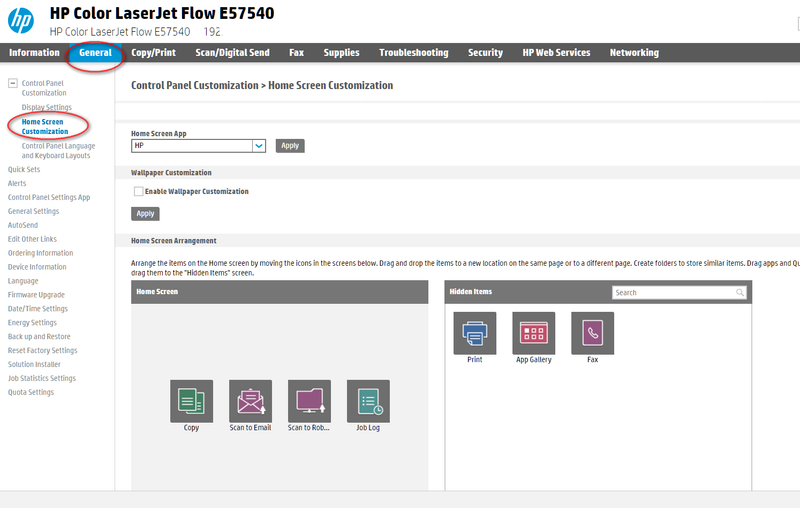Enable Wallpaper Customization checkbox
800x508 pixels.
tap(138, 191)
